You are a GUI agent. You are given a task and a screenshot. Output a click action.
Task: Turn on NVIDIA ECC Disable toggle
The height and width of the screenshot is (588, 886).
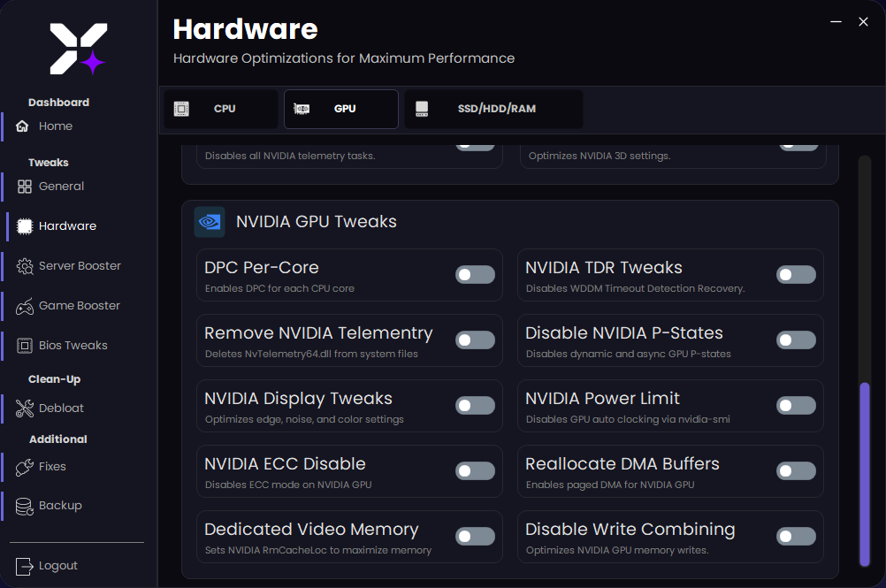pyautogui.click(x=475, y=471)
